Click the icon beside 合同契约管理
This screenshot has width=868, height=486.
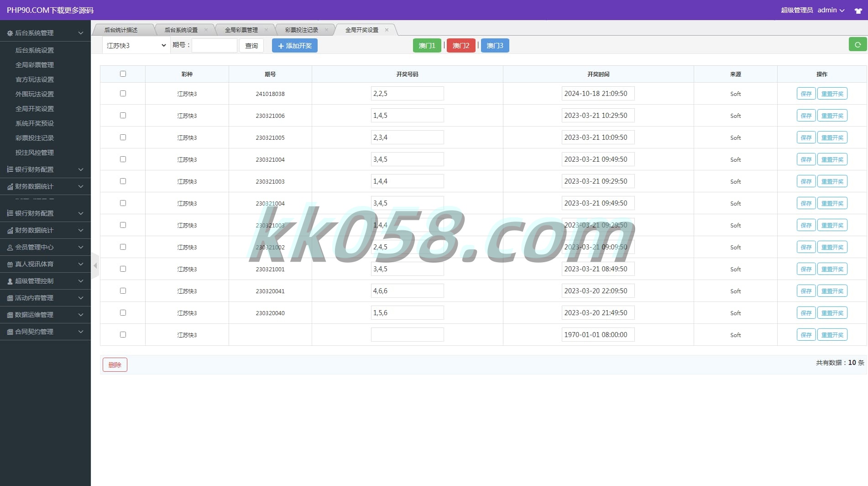click(x=10, y=332)
